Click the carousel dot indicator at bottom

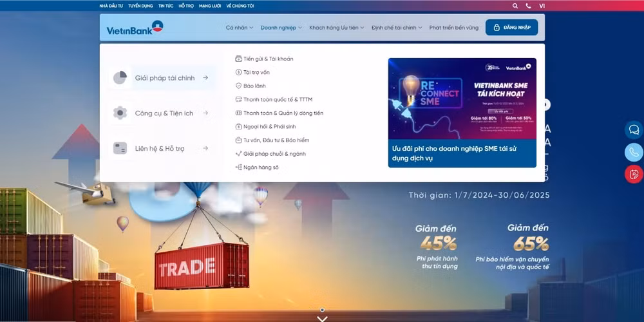click(x=323, y=310)
